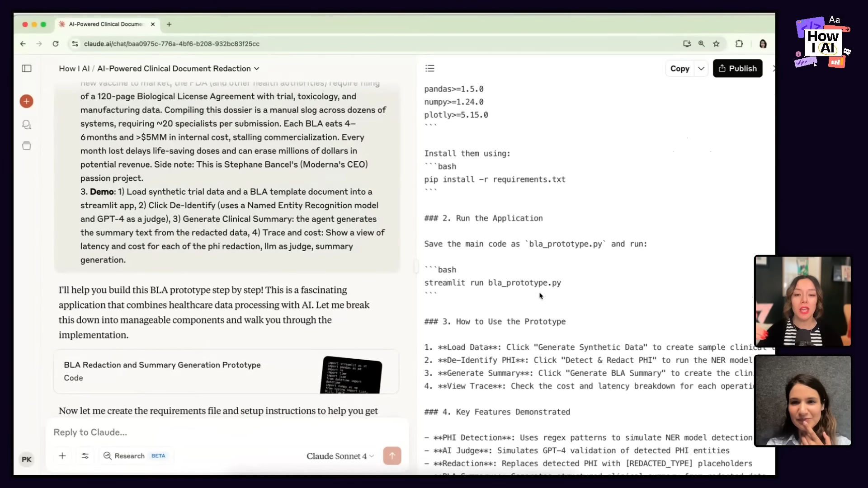The height and width of the screenshot is (488, 868).
Task: Click the outline list icon in artifact panel
Action: (430, 68)
